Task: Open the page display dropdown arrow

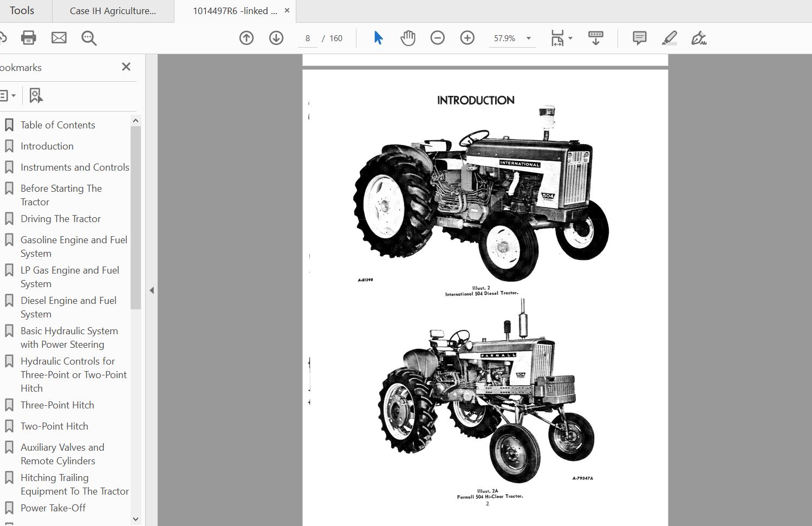Action: (569, 38)
